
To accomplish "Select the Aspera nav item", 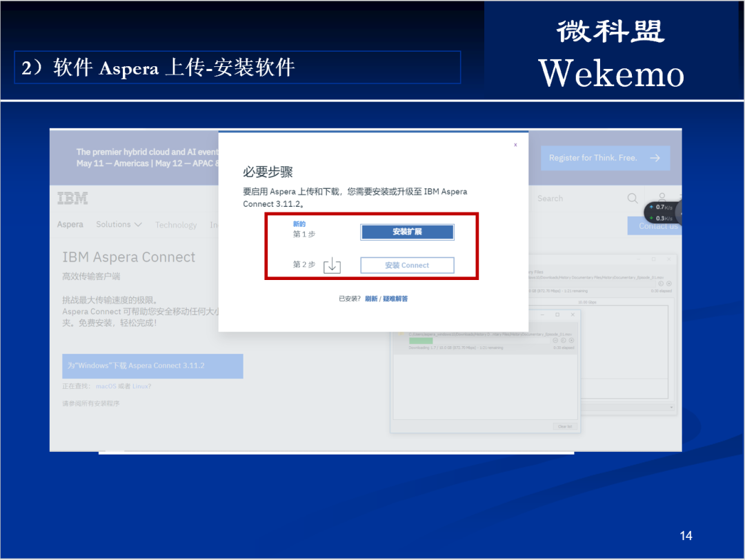I will coord(70,224).
